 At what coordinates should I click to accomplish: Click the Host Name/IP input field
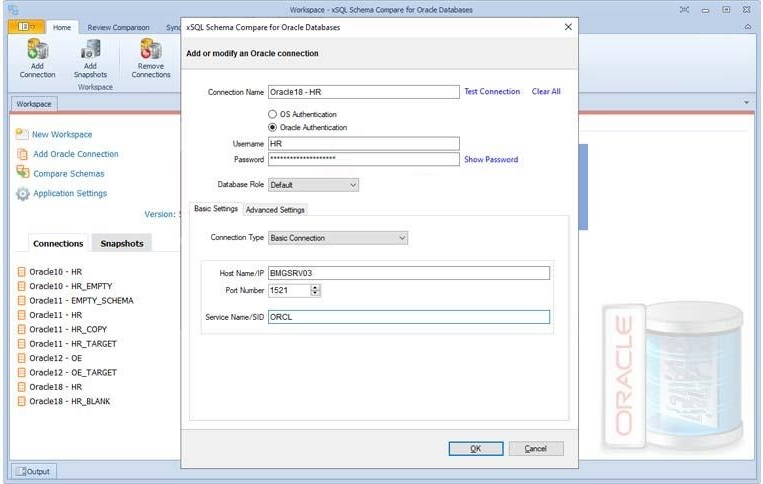409,273
